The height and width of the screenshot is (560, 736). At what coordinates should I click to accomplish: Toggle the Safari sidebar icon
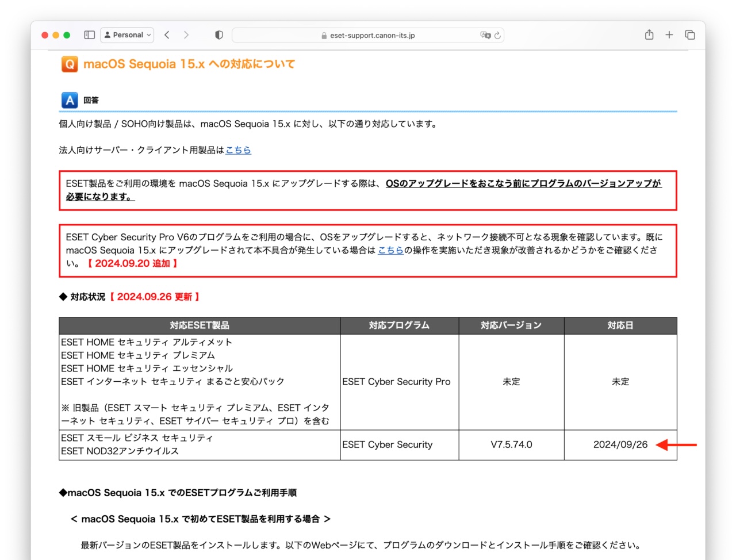point(89,35)
